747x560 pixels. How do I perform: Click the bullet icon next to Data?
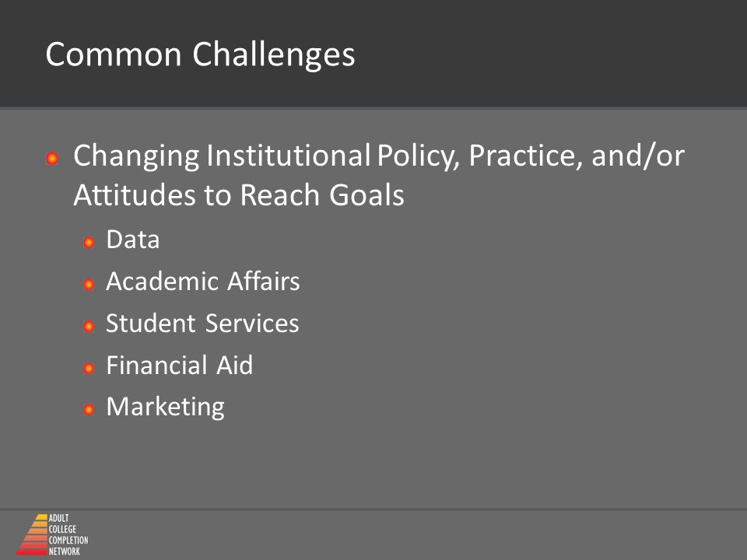89,243
